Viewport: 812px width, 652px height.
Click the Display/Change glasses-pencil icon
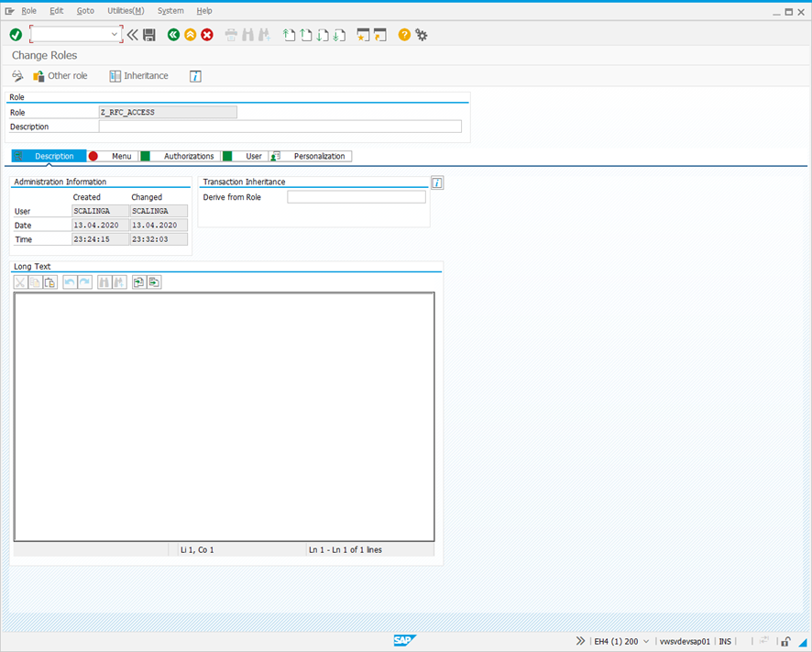tap(17, 76)
